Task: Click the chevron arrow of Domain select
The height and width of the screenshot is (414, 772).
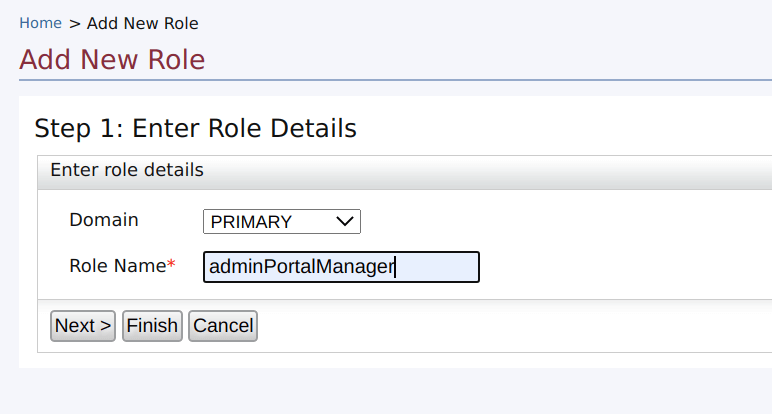Action: tap(345, 221)
